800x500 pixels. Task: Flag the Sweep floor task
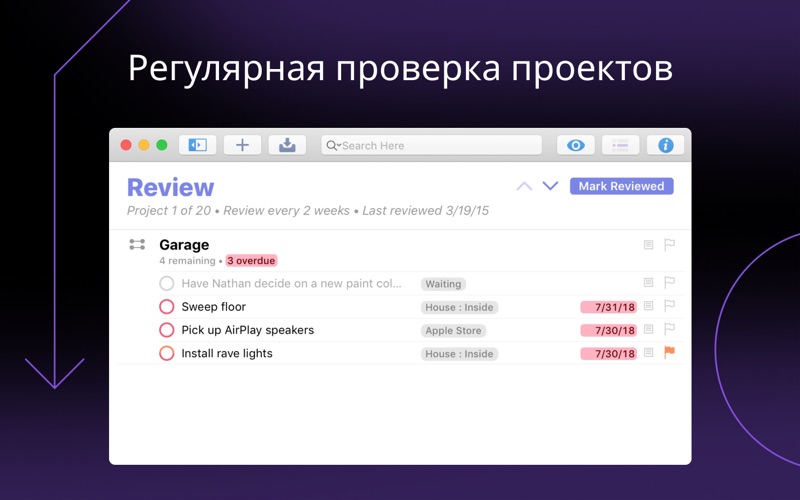(669, 306)
